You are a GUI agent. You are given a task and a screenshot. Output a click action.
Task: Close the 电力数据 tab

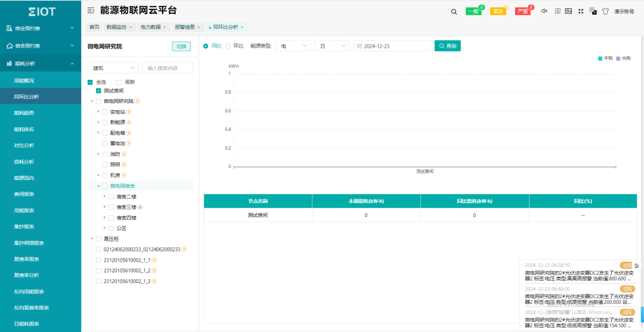tap(165, 27)
